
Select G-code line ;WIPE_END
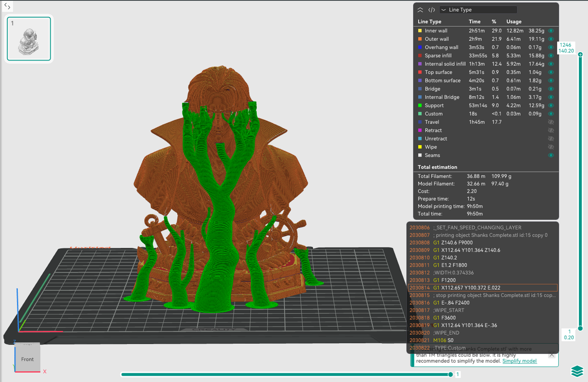pos(483,333)
